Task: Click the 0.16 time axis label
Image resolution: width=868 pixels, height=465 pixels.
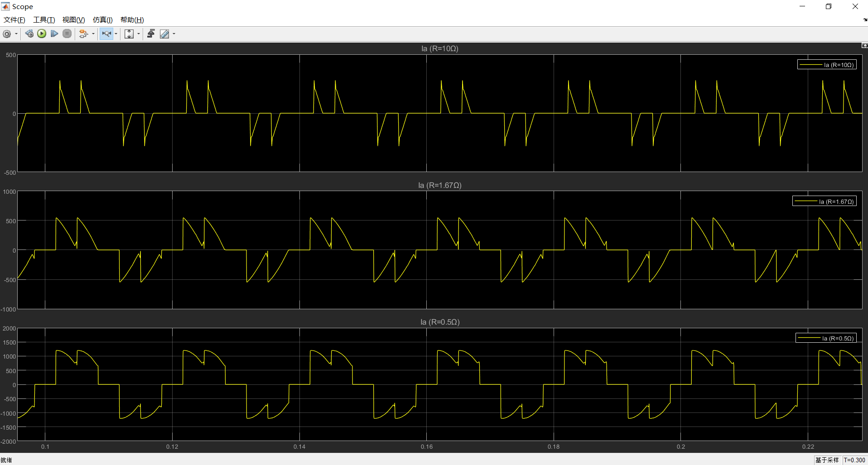Action: point(427,447)
